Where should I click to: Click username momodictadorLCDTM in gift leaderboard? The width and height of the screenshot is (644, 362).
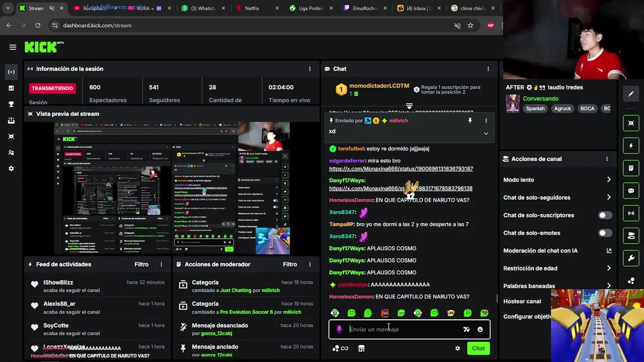coord(379,86)
